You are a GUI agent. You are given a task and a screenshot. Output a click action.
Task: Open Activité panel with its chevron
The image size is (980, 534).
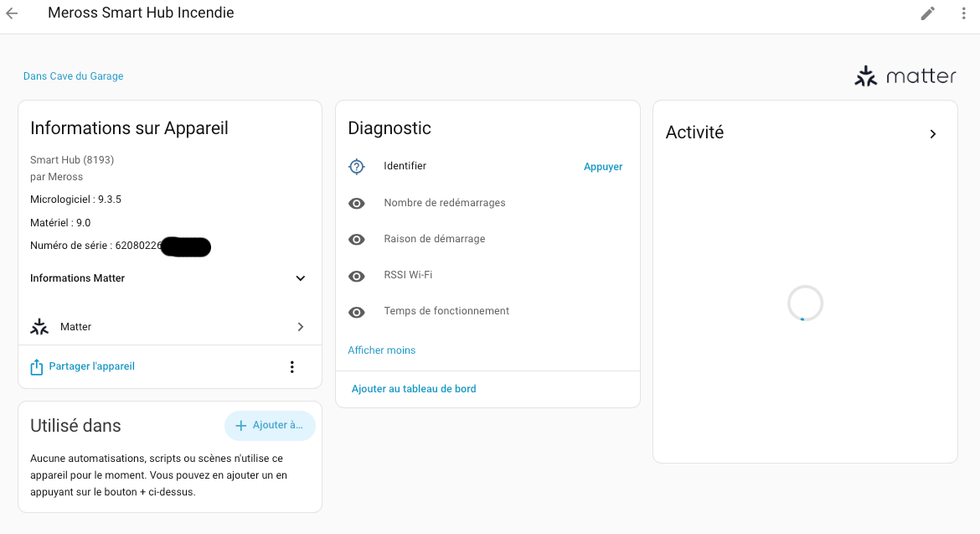tap(932, 134)
